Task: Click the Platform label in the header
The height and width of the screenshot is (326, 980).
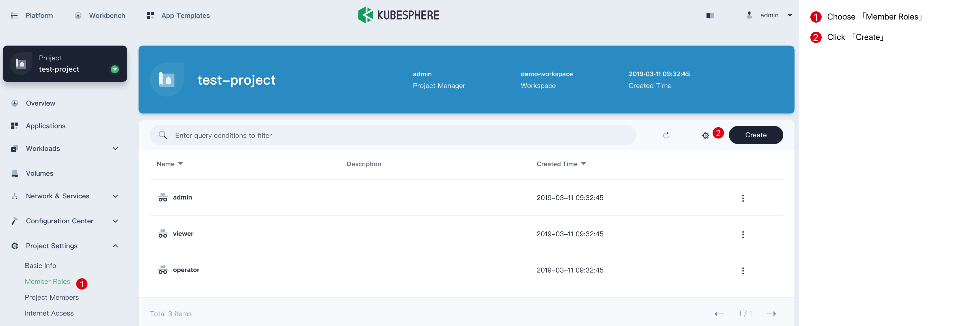Action: [39, 16]
